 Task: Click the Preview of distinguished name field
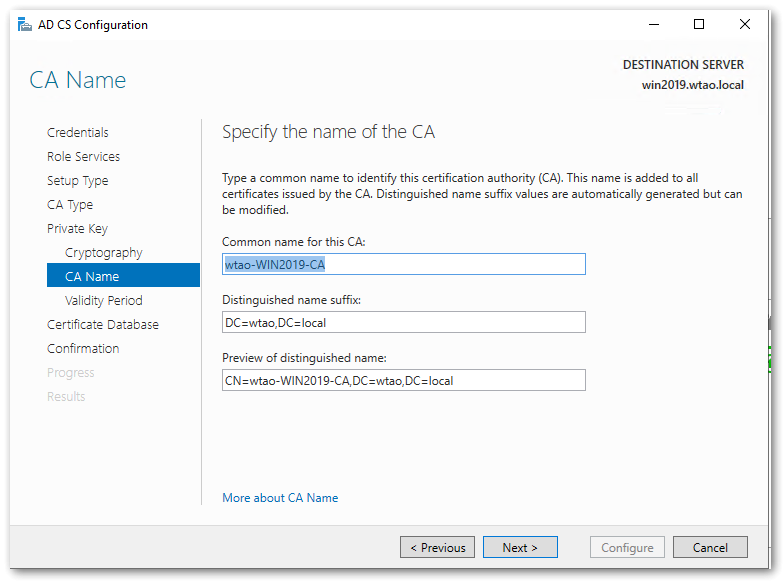[x=403, y=380]
